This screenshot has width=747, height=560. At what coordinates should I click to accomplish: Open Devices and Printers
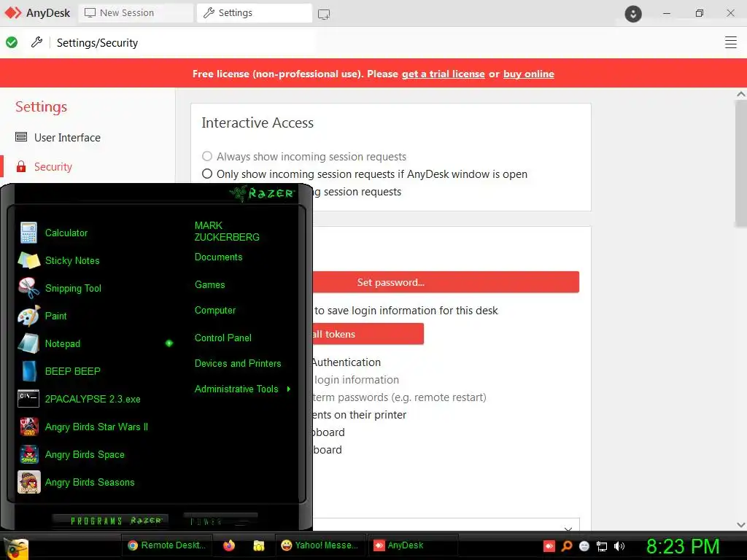click(238, 363)
